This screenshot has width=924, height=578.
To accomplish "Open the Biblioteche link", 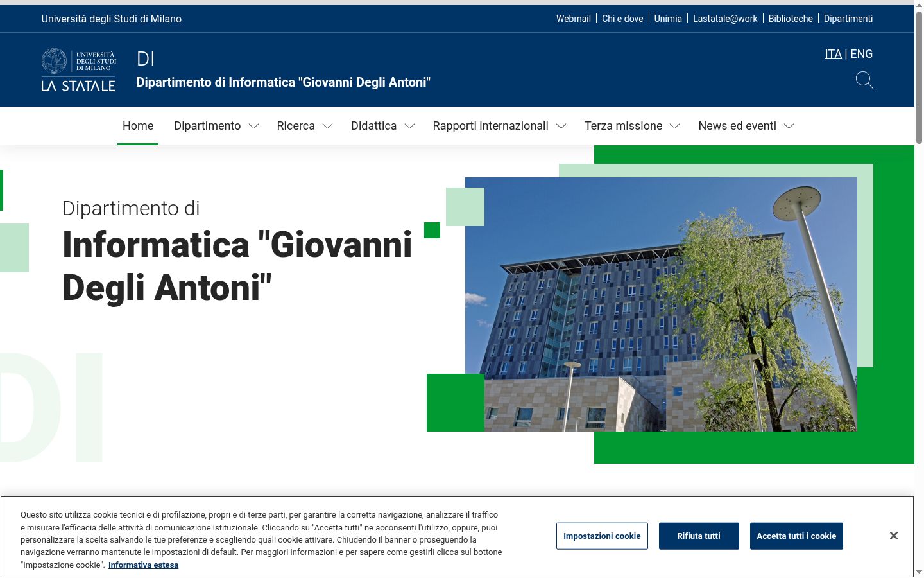I will (791, 19).
